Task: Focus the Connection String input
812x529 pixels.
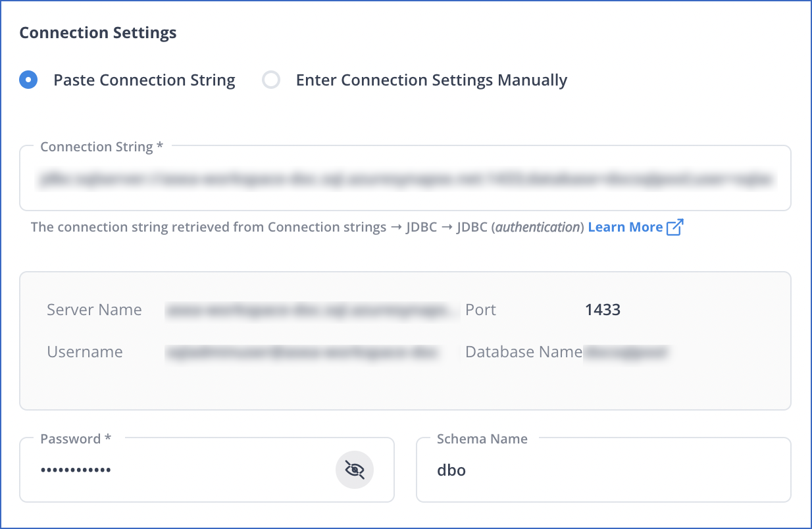Action: point(405,178)
